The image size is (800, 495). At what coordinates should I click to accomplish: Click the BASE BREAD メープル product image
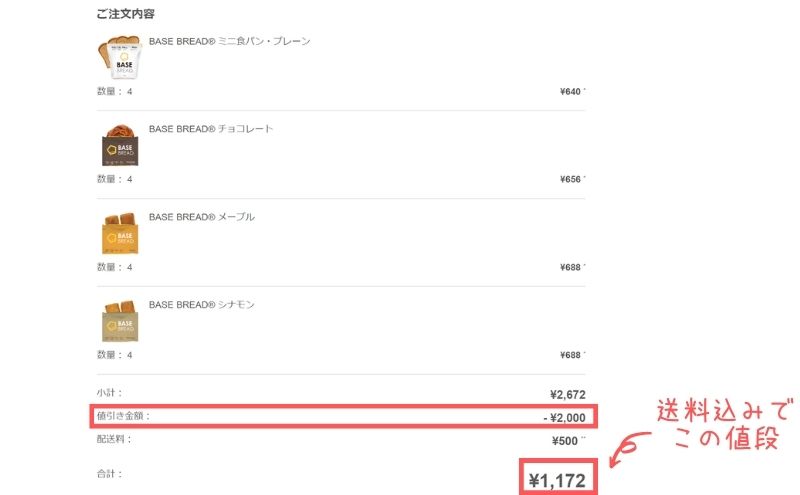coord(120,233)
